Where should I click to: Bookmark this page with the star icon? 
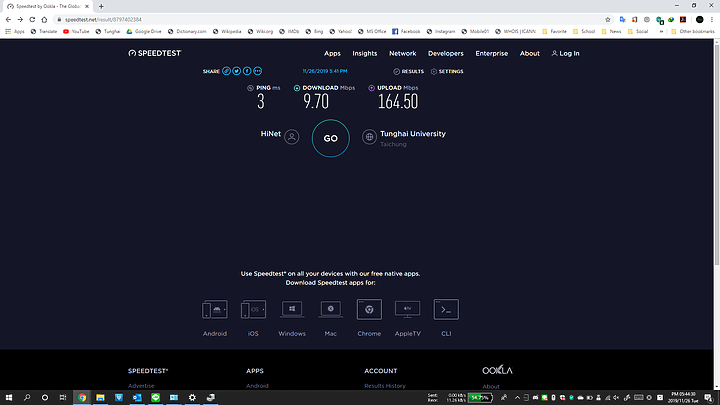[x=608, y=20]
